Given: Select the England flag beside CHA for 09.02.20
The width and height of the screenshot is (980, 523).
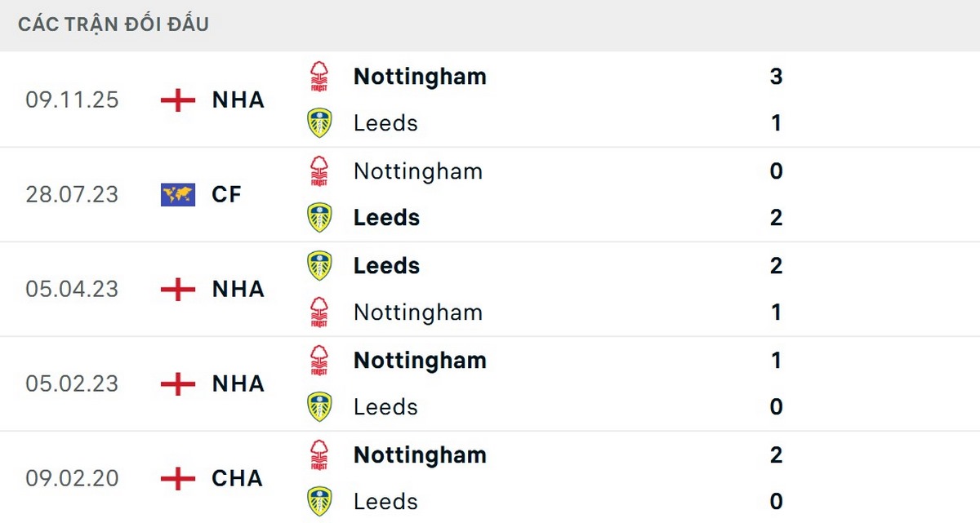Looking at the screenshot, I should coord(176,479).
